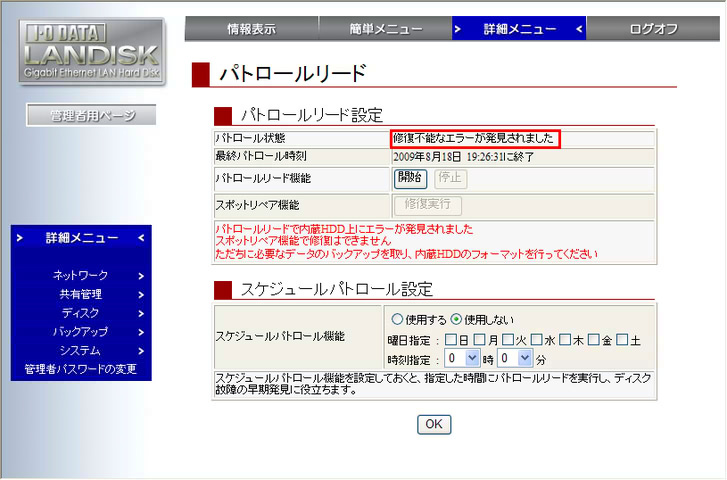Check the 日 (Sunday) checkbox
Viewport: 727px width, 480px height.
pos(449,340)
